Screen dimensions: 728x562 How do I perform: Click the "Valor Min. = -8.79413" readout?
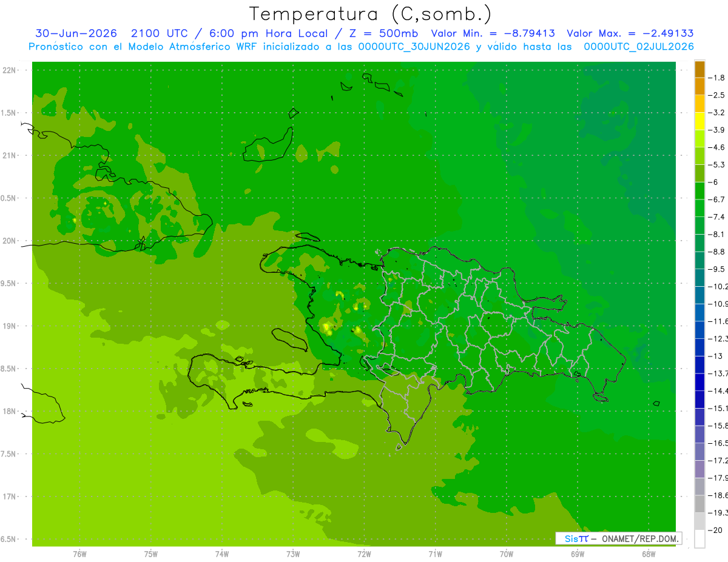pyautogui.click(x=493, y=33)
